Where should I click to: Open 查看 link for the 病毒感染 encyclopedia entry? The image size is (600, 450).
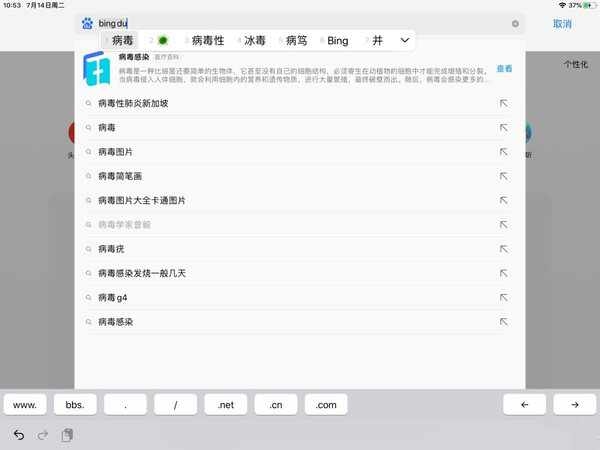click(x=504, y=69)
